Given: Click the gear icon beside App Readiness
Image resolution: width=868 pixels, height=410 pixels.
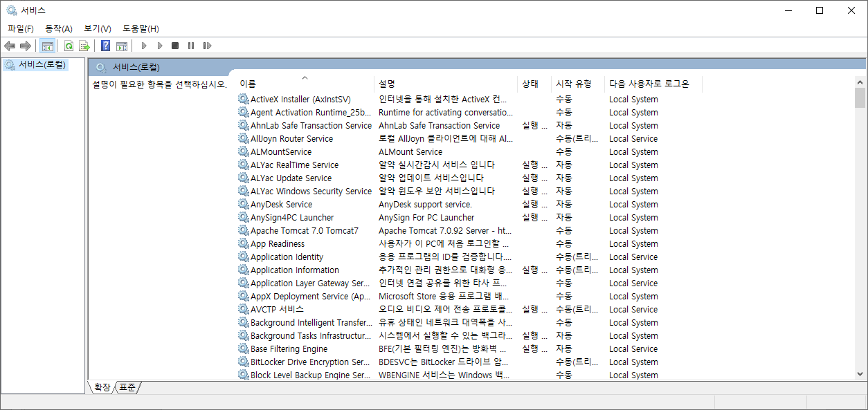Looking at the screenshot, I should coord(243,243).
